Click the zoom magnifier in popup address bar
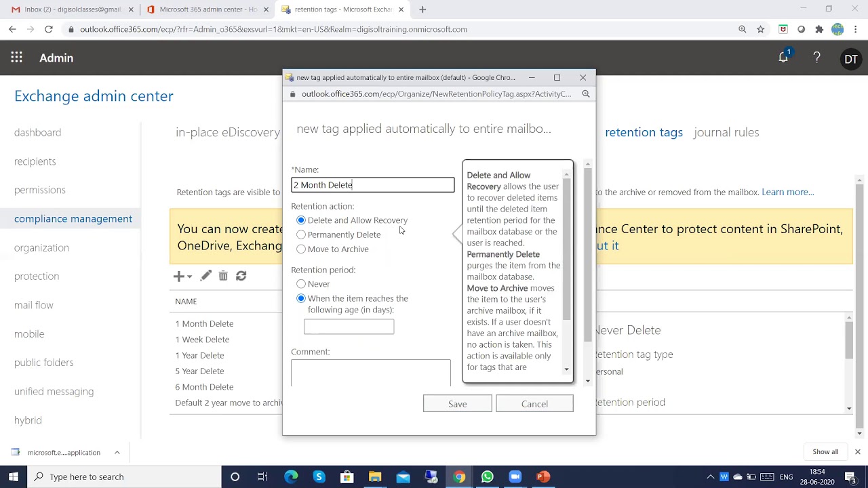This screenshot has width=868, height=488. [x=586, y=94]
